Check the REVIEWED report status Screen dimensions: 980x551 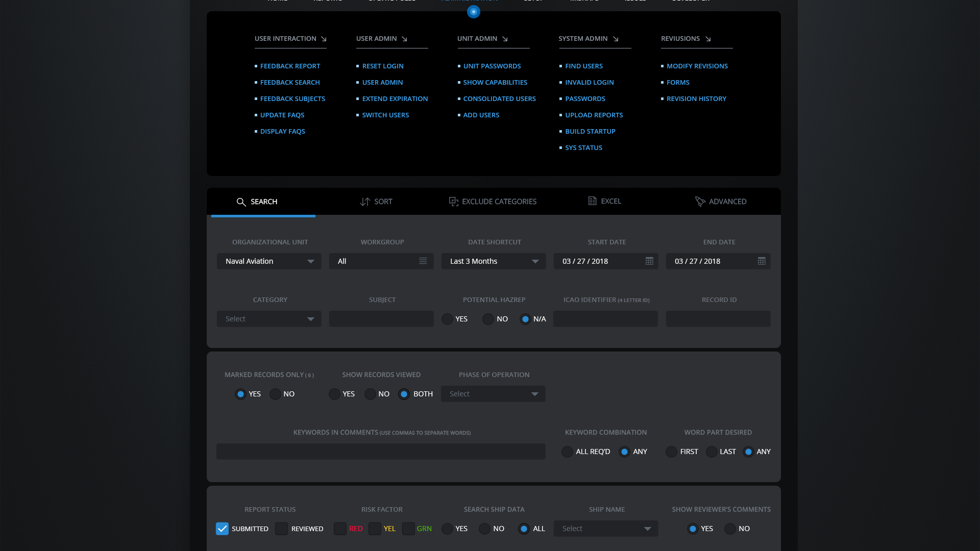point(281,529)
